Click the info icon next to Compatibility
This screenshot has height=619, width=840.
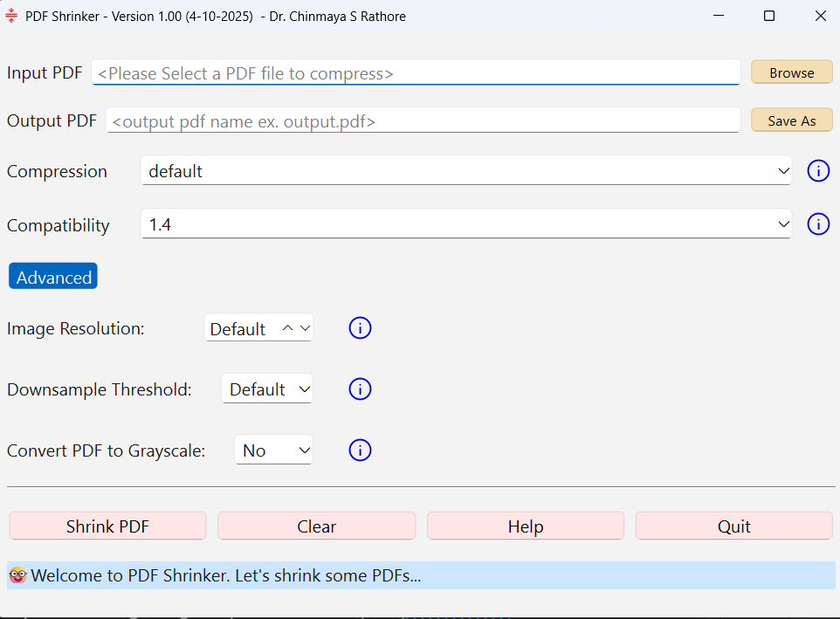tap(817, 224)
